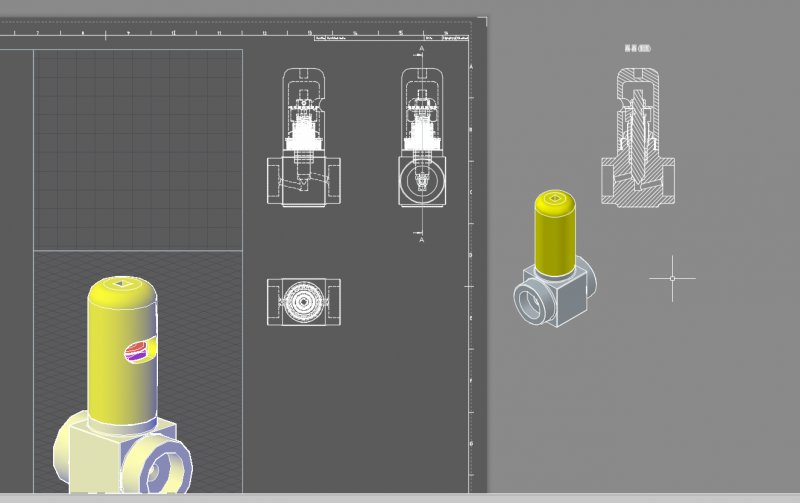Select the hatched cross-section view A-A

(x=638, y=138)
